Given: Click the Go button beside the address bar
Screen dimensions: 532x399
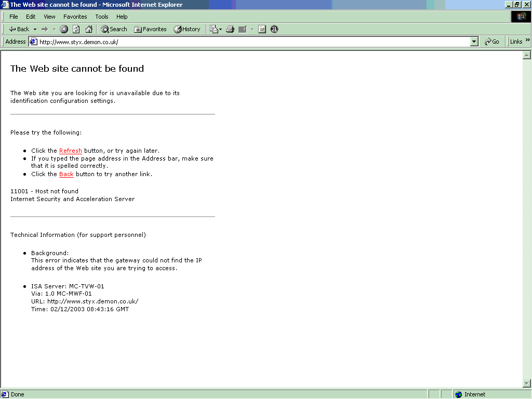Looking at the screenshot, I should point(491,42).
